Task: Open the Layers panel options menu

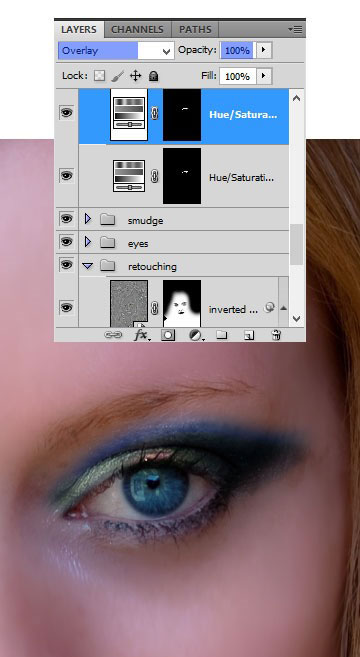Action: [x=295, y=29]
